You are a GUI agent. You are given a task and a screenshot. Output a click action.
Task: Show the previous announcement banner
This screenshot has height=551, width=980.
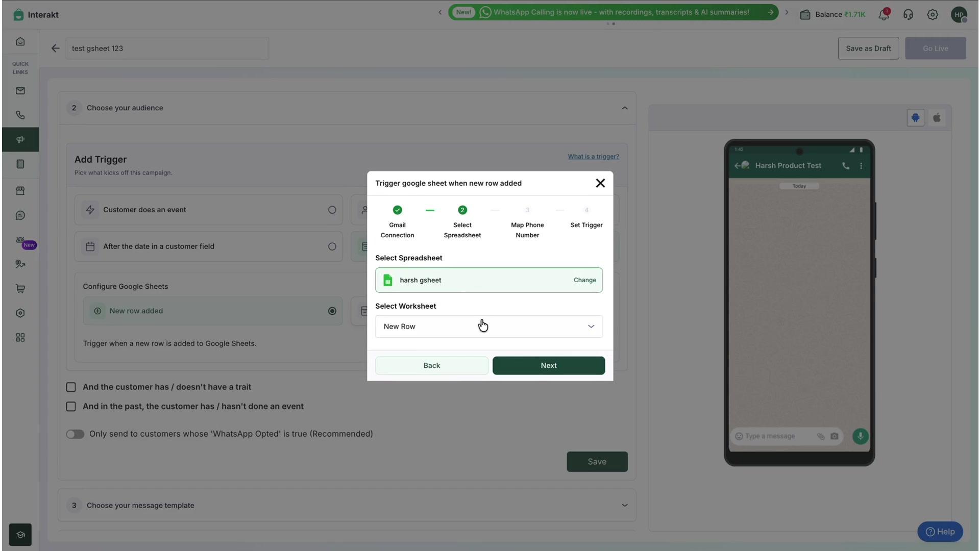click(x=440, y=12)
